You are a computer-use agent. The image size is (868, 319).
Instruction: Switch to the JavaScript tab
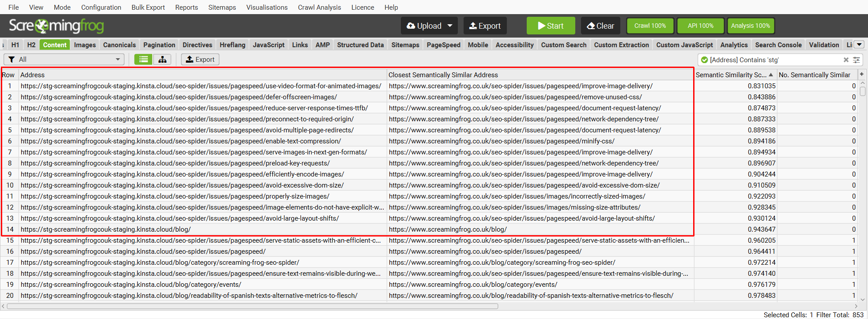[268, 45]
